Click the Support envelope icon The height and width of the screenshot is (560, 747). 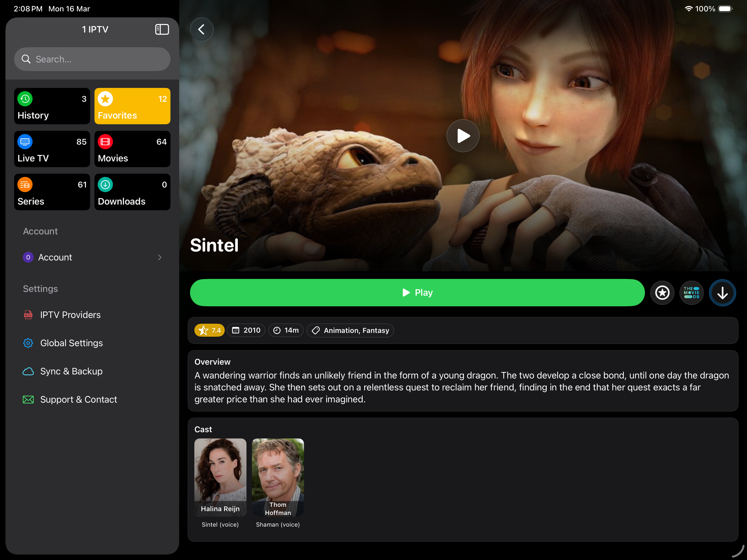[x=28, y=400]
